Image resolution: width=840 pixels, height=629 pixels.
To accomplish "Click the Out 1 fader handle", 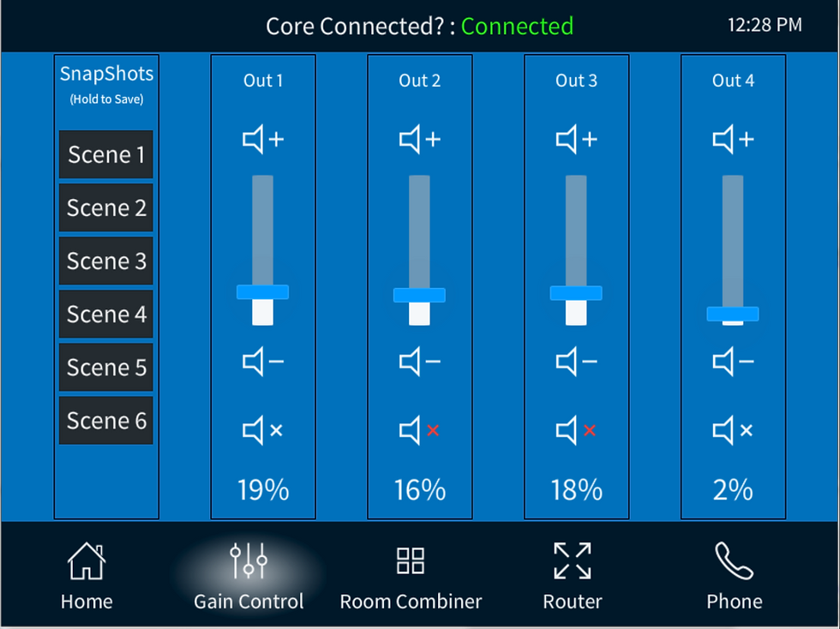I will (262, 292).
